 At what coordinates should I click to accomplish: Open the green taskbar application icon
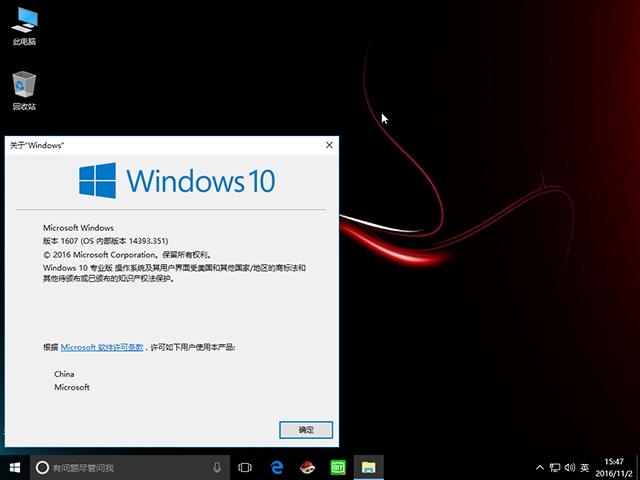(337, 467)
